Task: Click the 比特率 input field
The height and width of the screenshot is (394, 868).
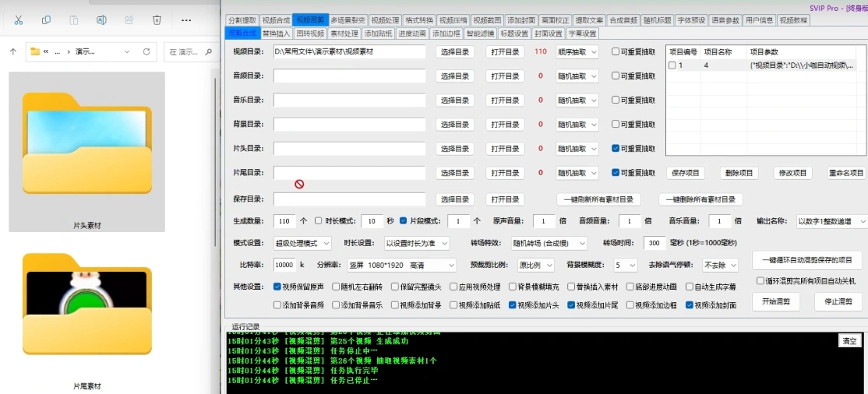Action: (x=284, y=266)
